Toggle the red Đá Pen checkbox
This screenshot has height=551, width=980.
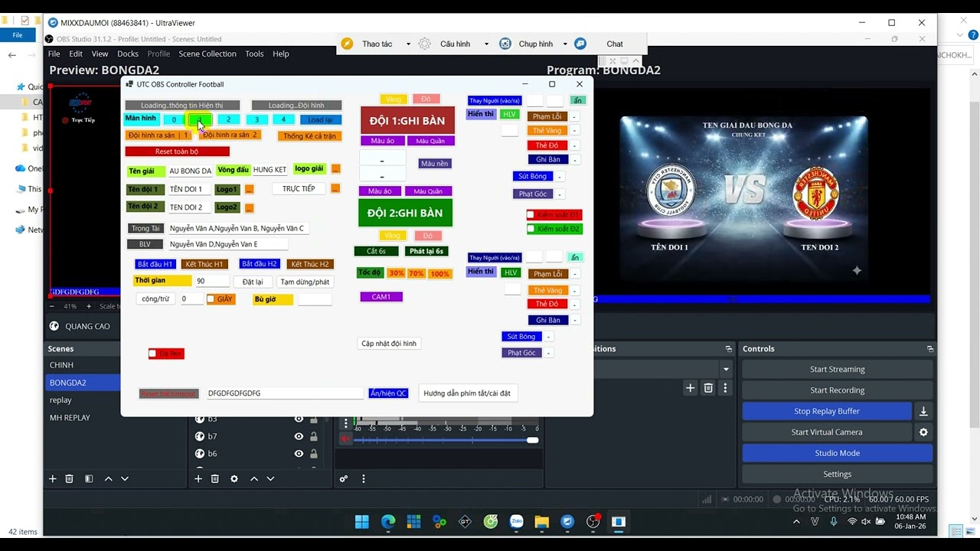click(x=152, y=354)
